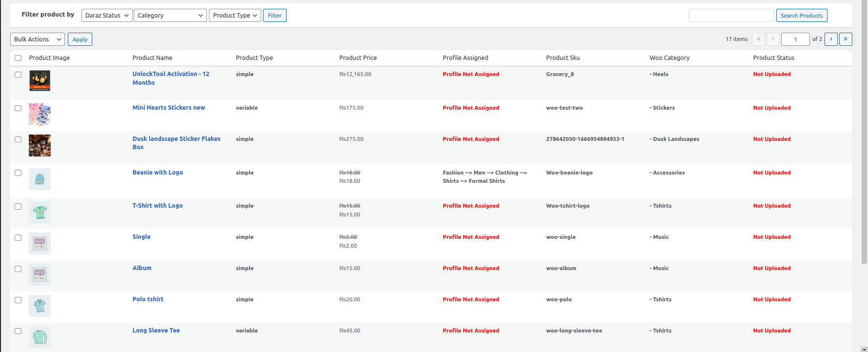Open the Product Type filter dropdown
Image resolution: width=868 pixels, height=352 pixels.
coord(235,16)
